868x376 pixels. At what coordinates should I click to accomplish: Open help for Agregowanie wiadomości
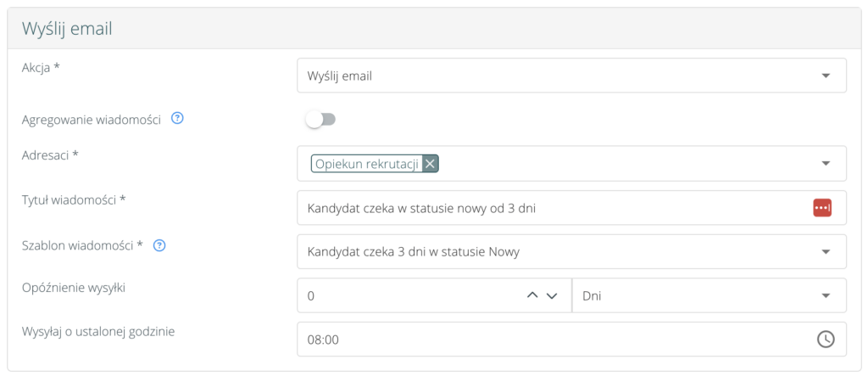point(177,119)
